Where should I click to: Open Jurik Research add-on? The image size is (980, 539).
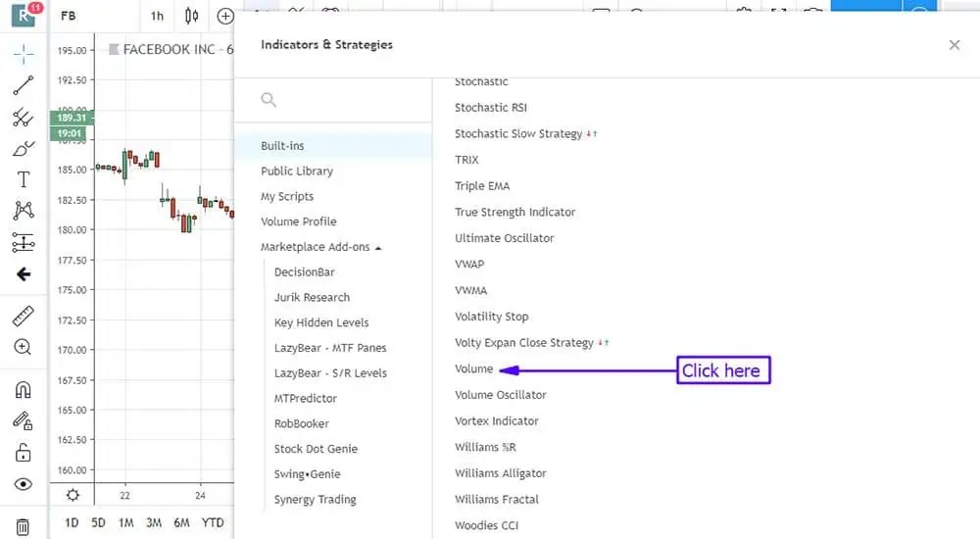312,298
